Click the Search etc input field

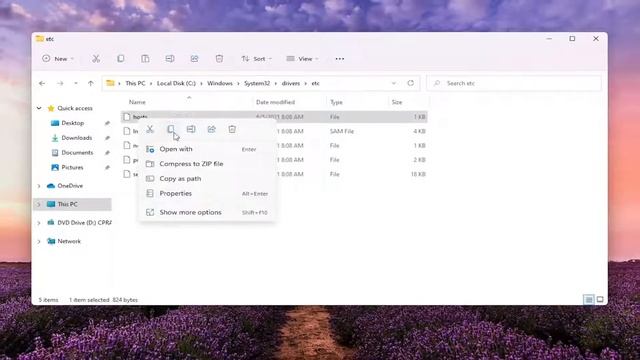514,83
